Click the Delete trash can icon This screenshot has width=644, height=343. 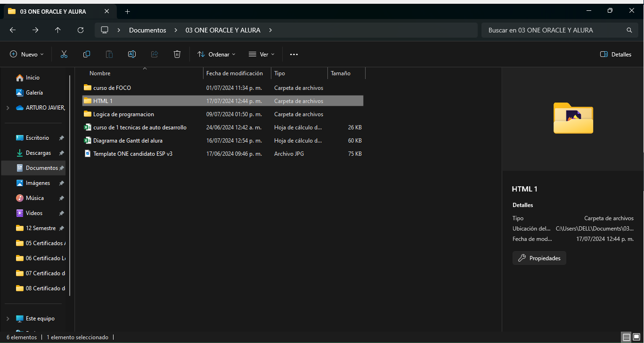[x=177, y=54]
